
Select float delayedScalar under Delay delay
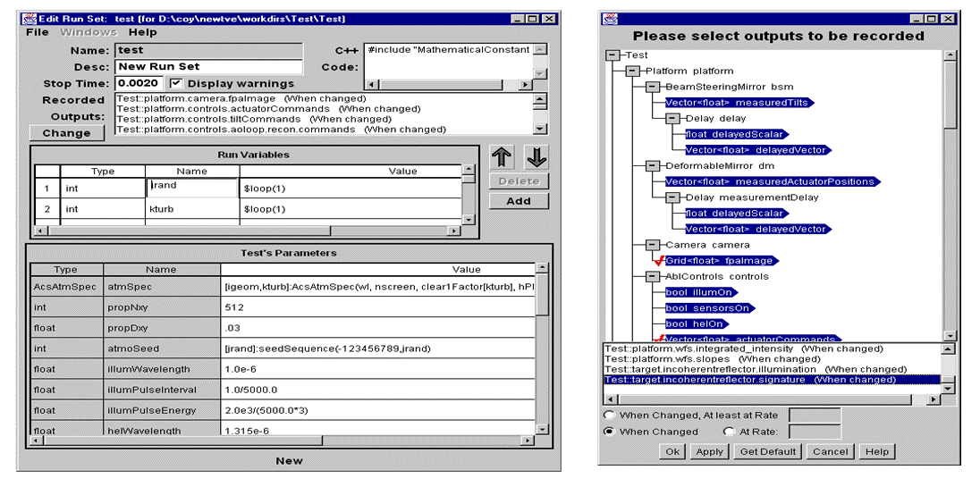tap(738, 134)
